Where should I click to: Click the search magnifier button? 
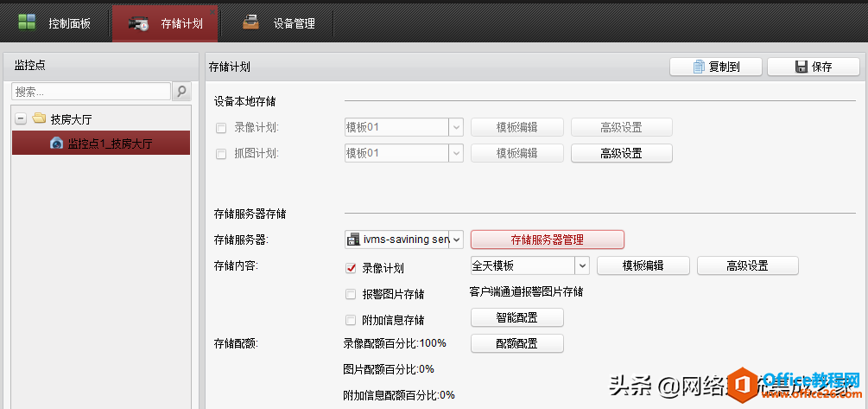(181, 92)
